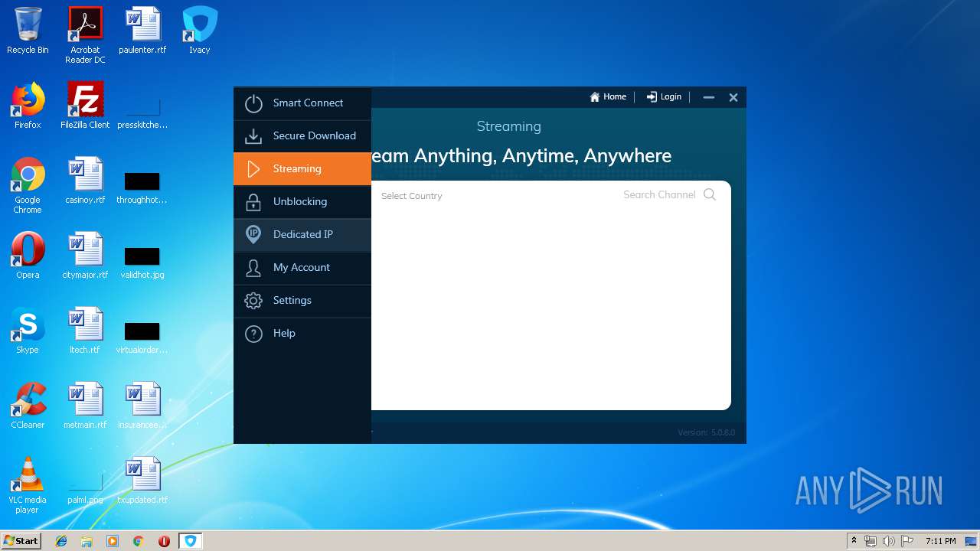
Task: Click the volume speaker tray icon
Action: click(x=889, y=541)
